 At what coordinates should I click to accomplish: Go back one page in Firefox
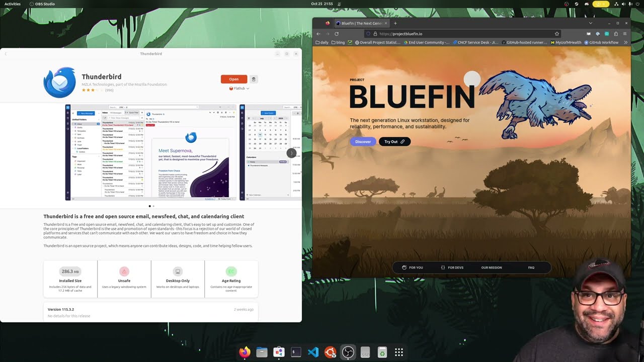[x=318, y=34]
